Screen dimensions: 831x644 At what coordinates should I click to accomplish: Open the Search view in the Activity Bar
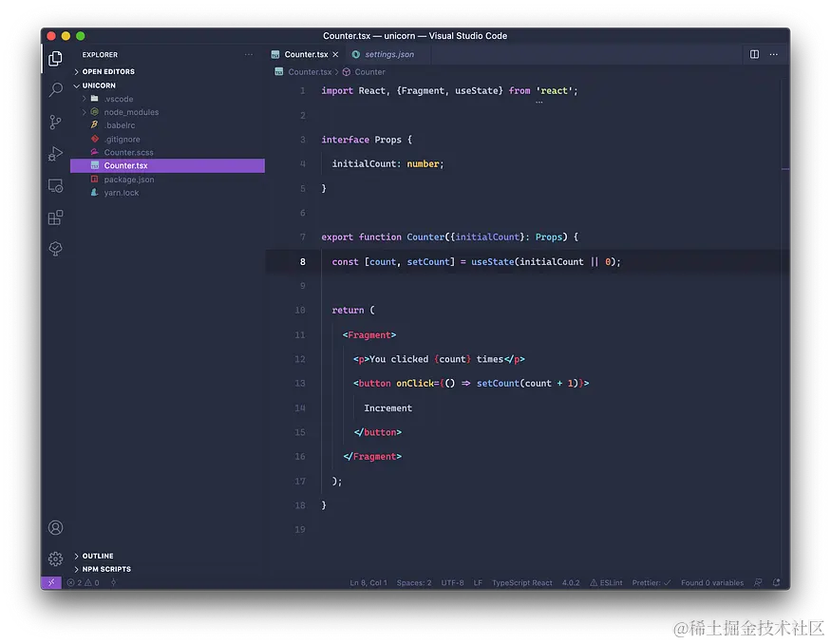coord(54,90)
